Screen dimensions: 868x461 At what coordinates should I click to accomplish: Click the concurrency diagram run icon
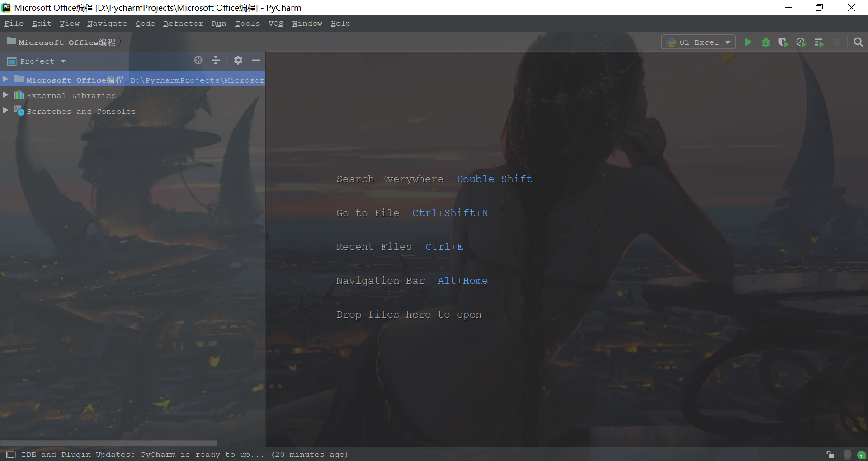coord(819,42)
